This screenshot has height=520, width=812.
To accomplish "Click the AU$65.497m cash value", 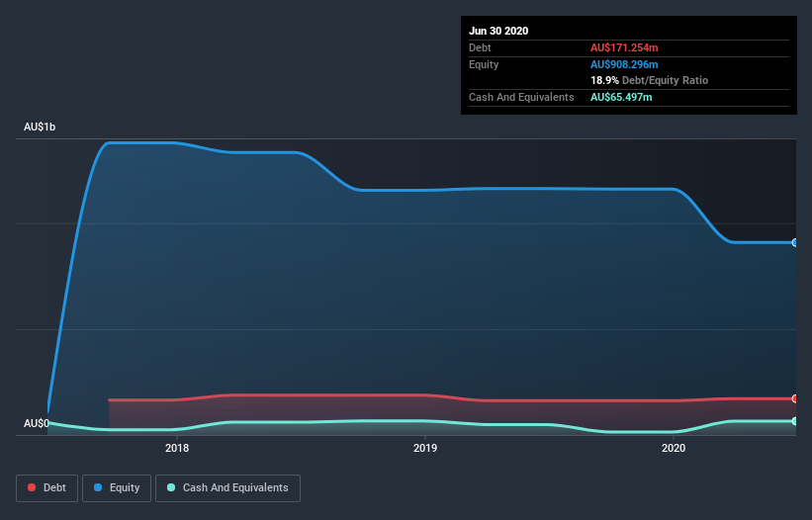I will point(621,97).
